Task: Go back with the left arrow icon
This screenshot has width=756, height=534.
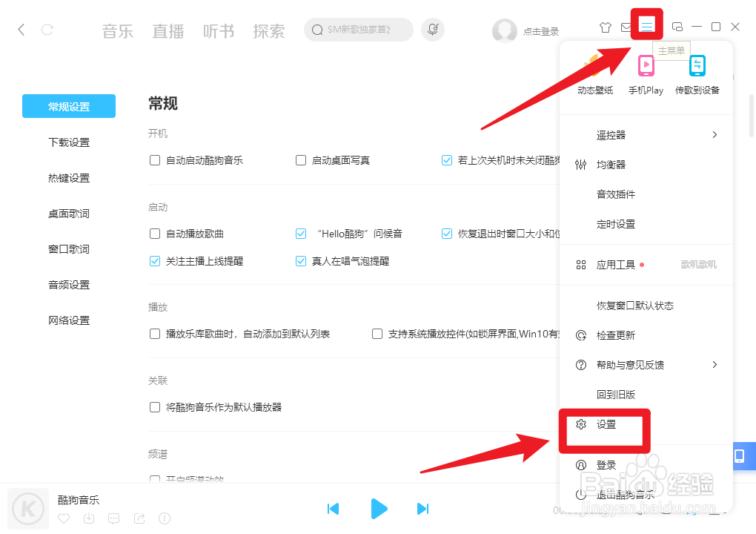Action: [21, 30]
